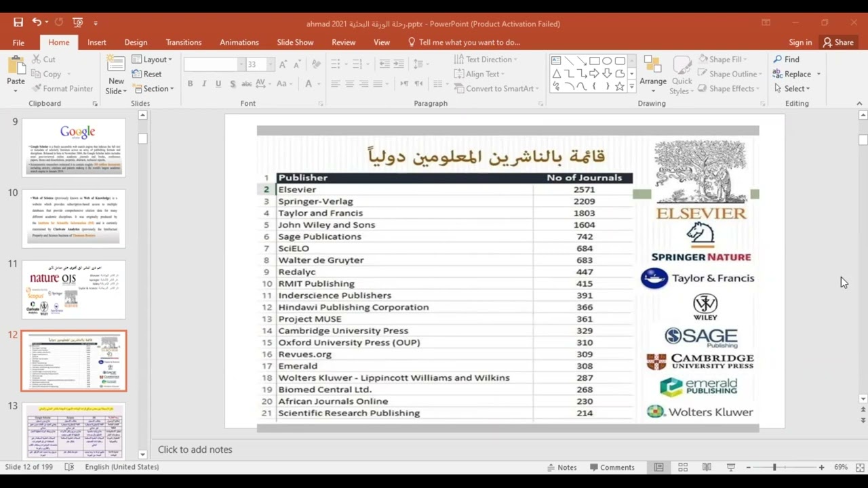Clear all formatting
Screen dimensions: 868x488
[316, 64]
